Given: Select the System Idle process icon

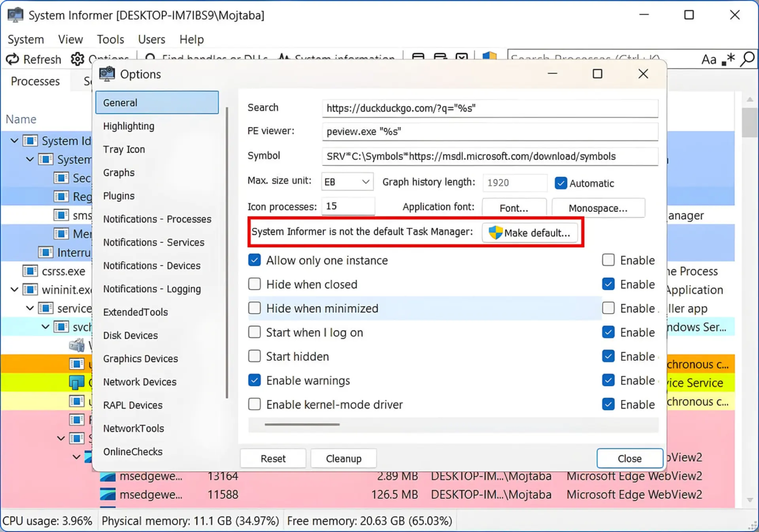Looking at the screenshot, I should (30, 141).
